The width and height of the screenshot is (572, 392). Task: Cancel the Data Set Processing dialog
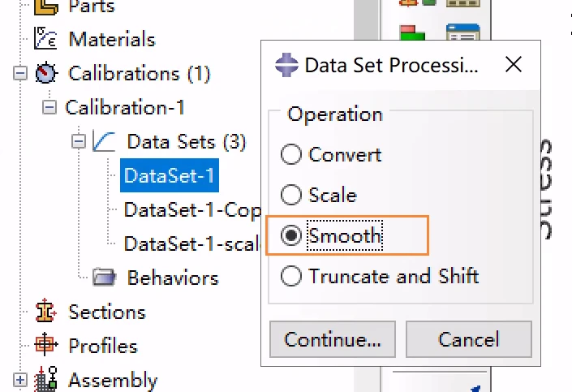click(469, 339)
